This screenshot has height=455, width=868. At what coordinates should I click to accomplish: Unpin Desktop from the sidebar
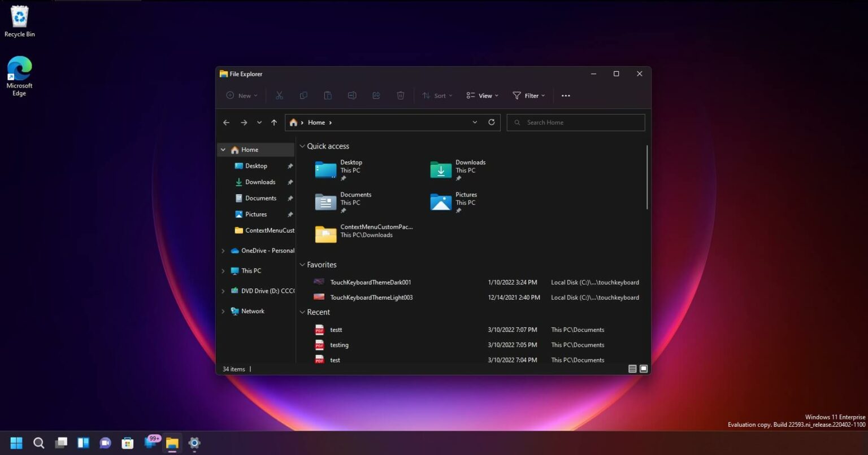coord(290,166)
